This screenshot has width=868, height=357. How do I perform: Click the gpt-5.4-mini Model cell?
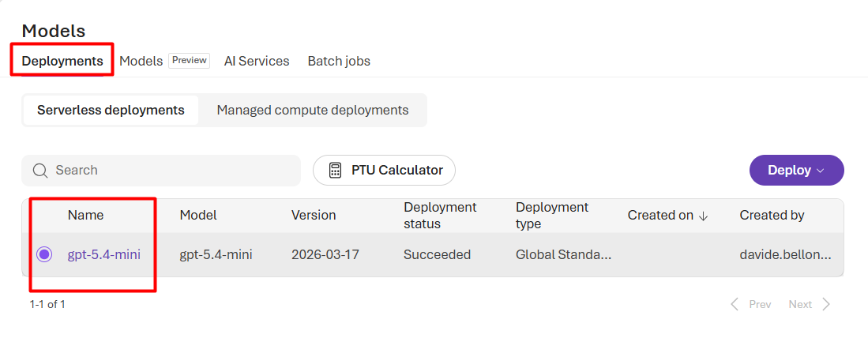[216, 254]
